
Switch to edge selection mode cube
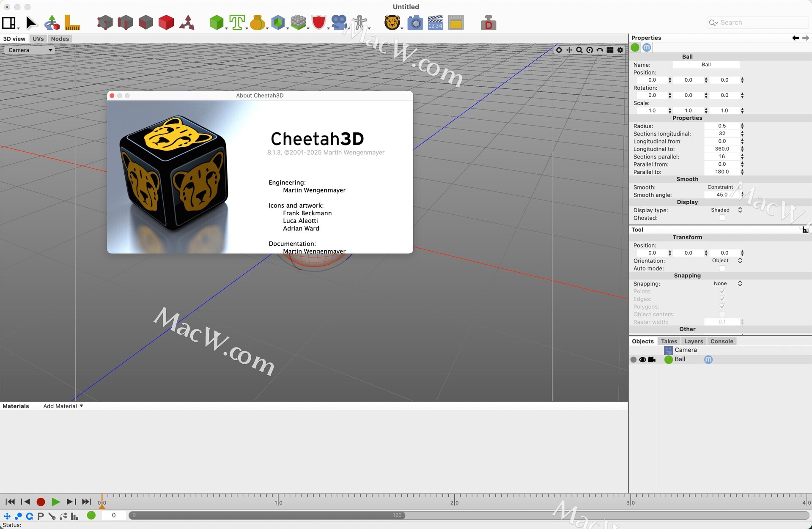point(125,22)
